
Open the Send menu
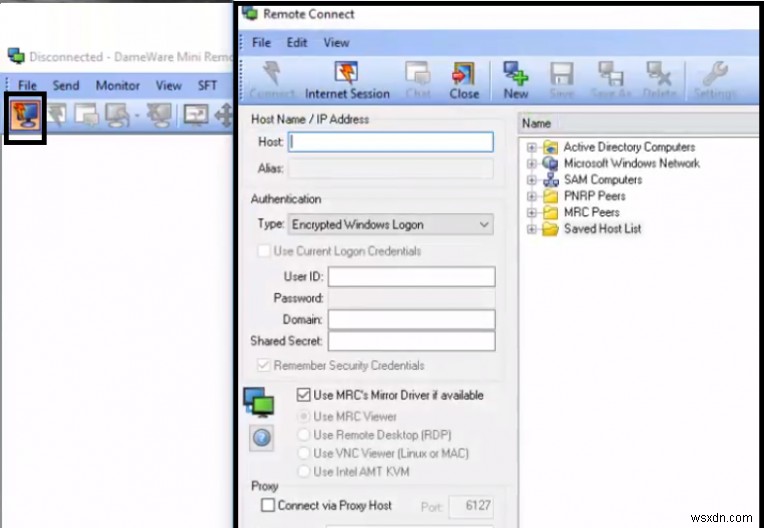(x=66, y=85)
